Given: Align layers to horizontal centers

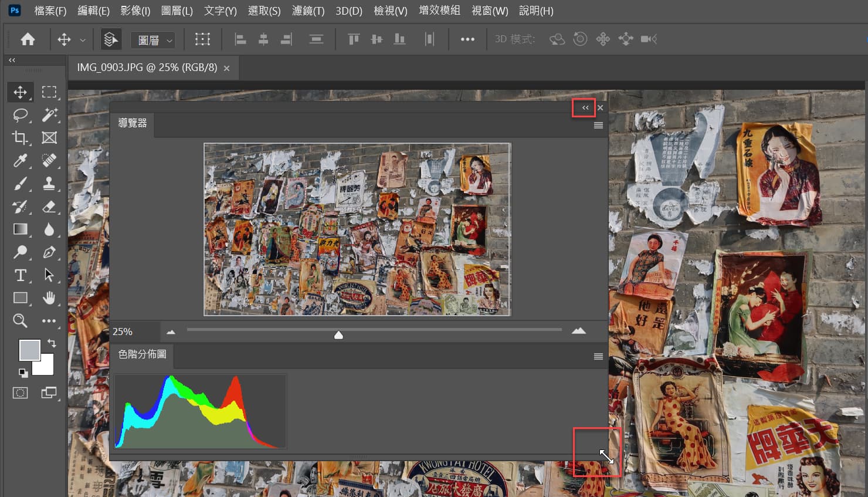Looking at the screenshot, I should 263,39.
